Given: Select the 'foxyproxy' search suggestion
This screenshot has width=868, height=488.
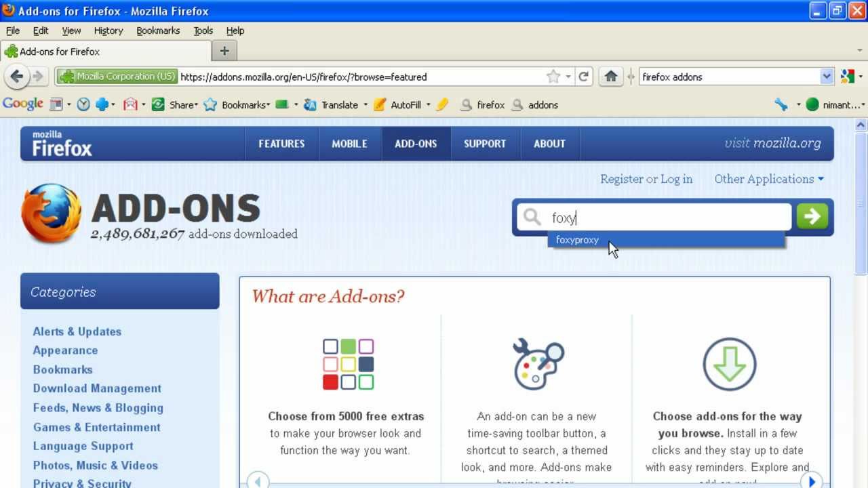Looking at the screenshot, I should tap(666, 240).
